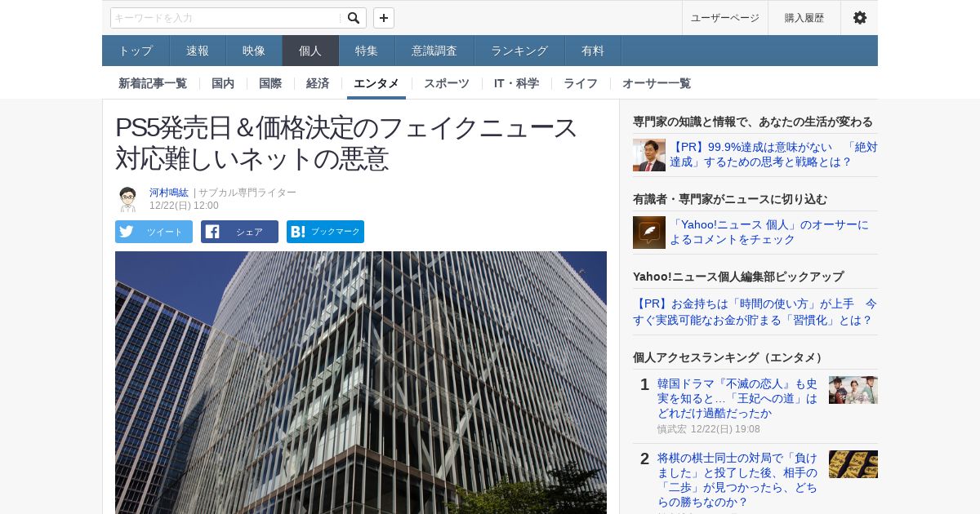This screenshot has height=514, width=980.
Task: Click the author name 河村鳴紘
Action: click(x=169, y=193)
